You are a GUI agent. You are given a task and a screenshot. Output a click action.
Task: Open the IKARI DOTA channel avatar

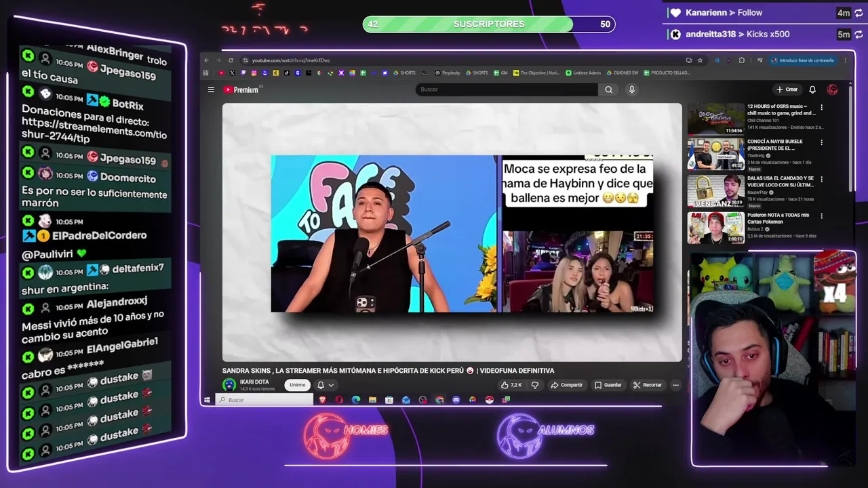coord(229,385)
